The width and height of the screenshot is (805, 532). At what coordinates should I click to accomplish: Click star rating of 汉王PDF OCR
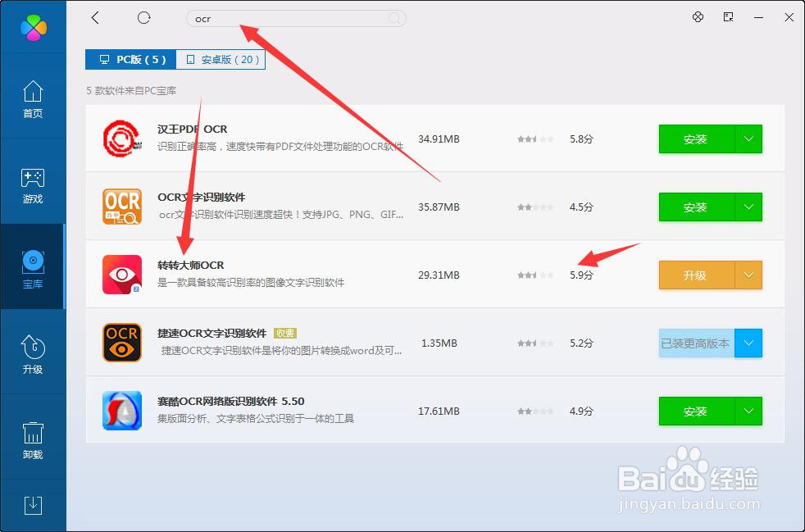click(535, 139)
